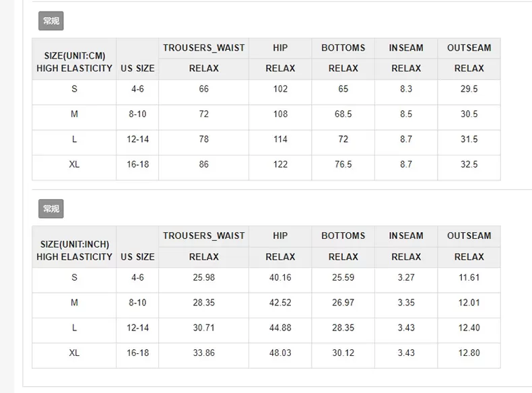Image resolution: width=532 pixels, height=393 pixels.
Task: Click the INSEAM header in the INCH table
Action: (x=406, y=236)
